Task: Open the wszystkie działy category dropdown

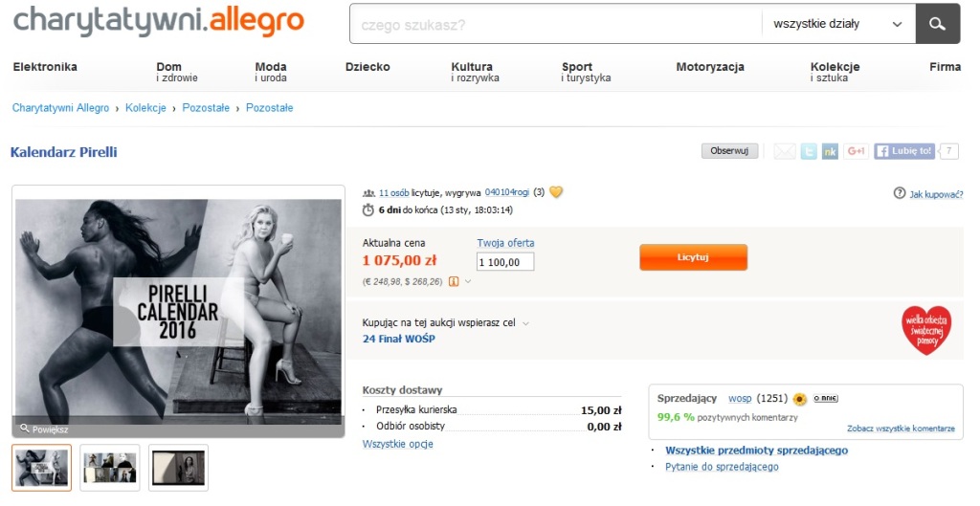Action: click(x=838, y=24)
